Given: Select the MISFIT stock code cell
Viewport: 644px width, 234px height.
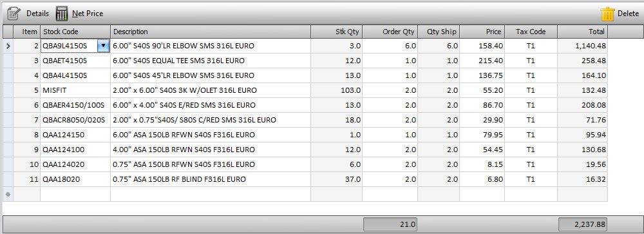Looking at the screenshot, I should (75, 90).
